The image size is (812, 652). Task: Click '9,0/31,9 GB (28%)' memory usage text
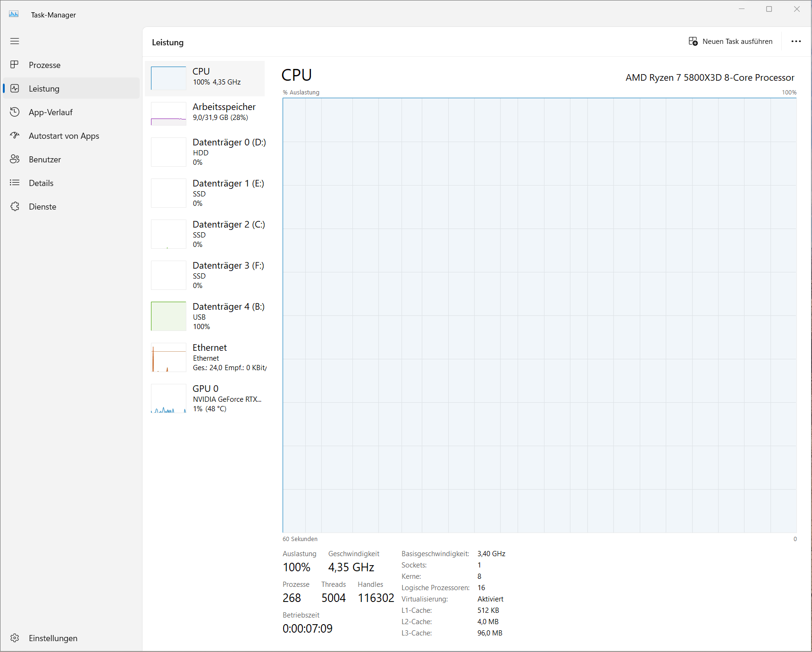(x=220, y=118)
